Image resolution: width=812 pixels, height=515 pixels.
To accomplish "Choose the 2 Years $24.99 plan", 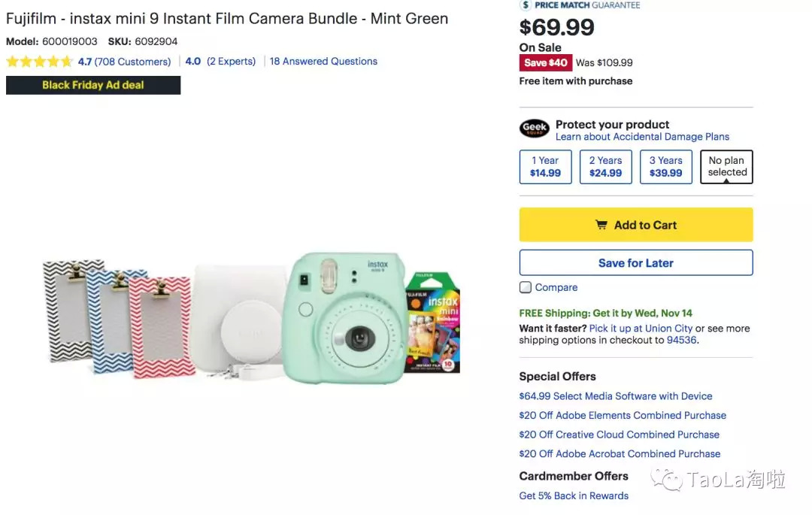I will (x=605, y=167).
